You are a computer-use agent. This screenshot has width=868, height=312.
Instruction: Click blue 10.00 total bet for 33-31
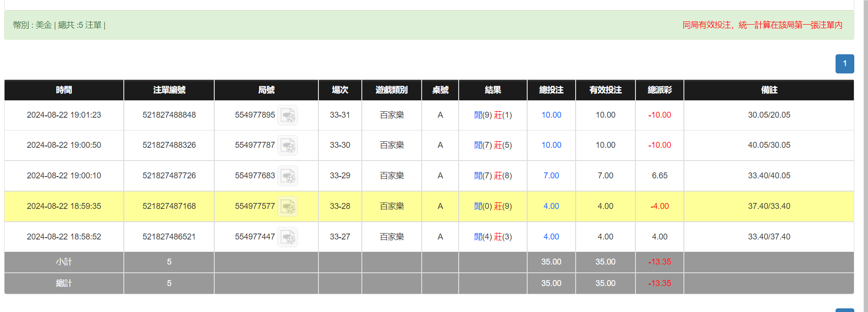click(551, 115)
